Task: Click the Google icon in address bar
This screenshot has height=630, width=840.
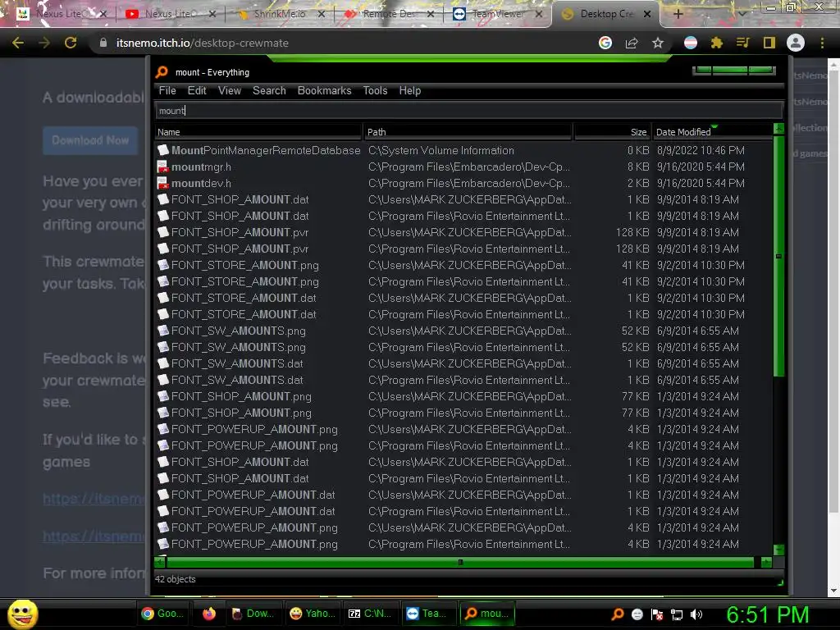Action: pos(605,43)
